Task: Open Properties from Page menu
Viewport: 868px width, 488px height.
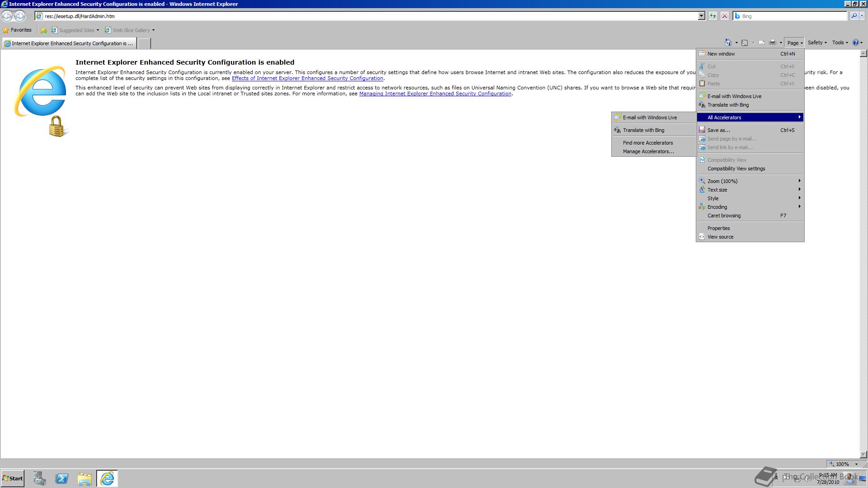Action: pyautogui.click(x=750, y=228)
